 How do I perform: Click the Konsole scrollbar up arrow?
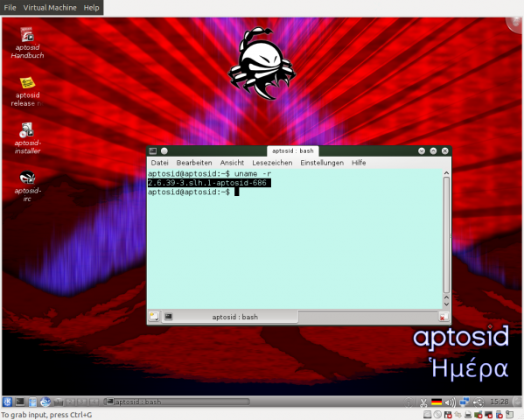pyautogui.click(x=446, y=173)
